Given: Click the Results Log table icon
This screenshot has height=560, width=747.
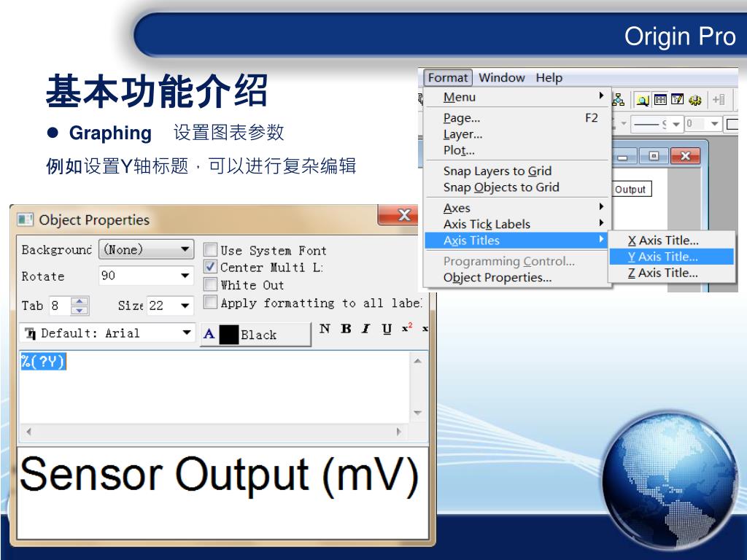Looking at the screenshot, I should (x=660, y=99).
